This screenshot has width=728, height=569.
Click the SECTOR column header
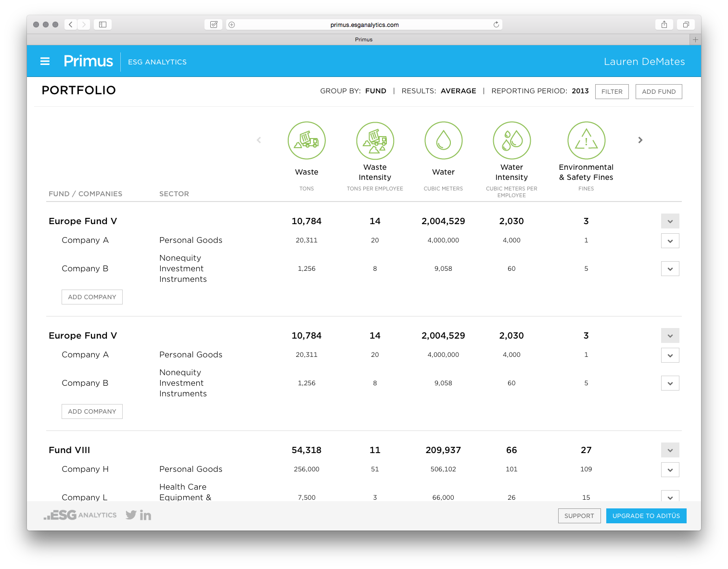(174, 194)
